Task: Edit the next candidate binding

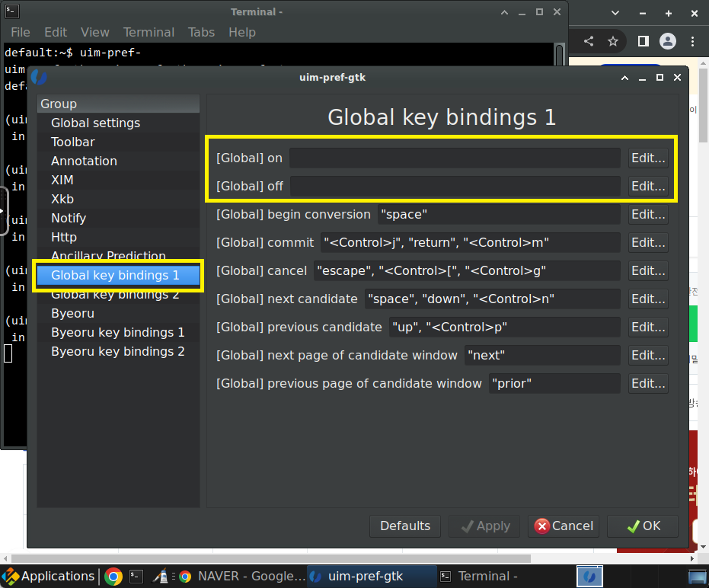Action: click(648, 299)
